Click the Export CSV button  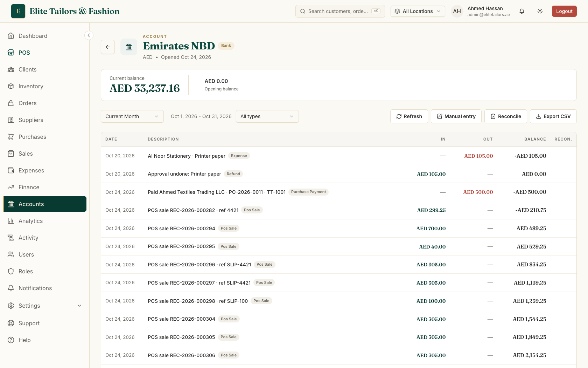(x=553, y=116)
